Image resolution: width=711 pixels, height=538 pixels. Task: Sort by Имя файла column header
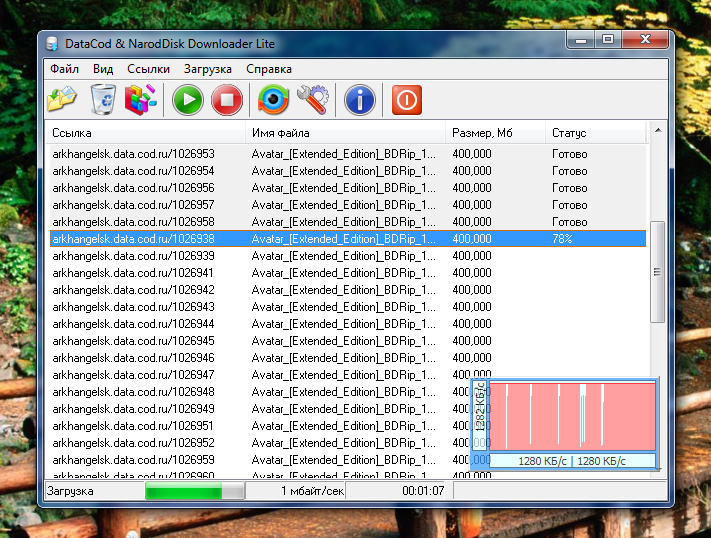pos(346,133)
